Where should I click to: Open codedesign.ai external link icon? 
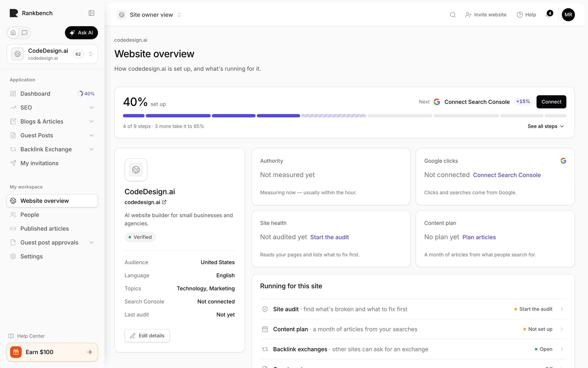(164, 202)
